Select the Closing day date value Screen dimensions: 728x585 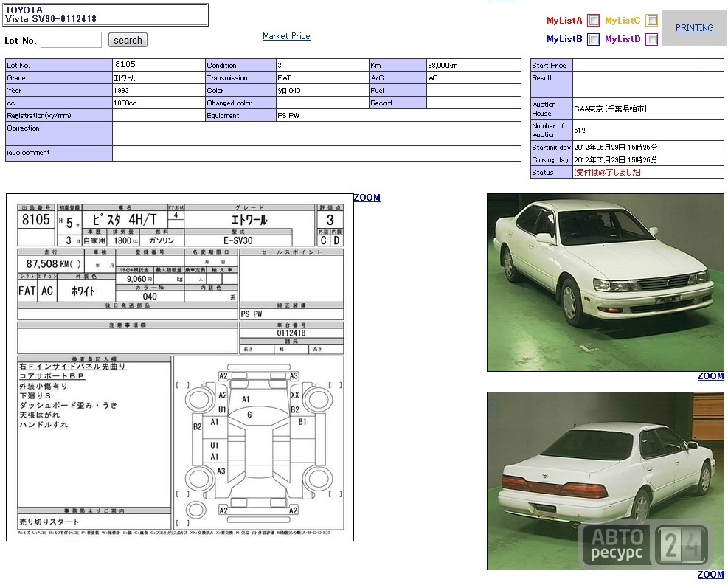[616, 160]
